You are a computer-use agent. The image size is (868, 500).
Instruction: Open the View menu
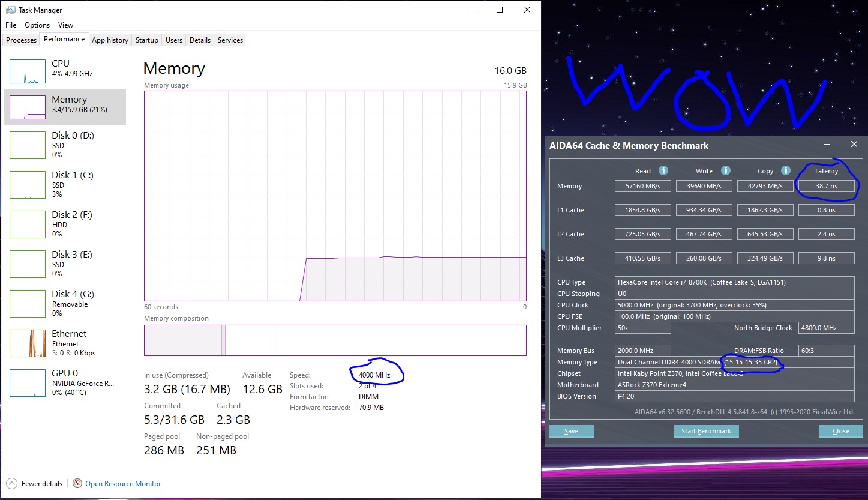point(65,25)
